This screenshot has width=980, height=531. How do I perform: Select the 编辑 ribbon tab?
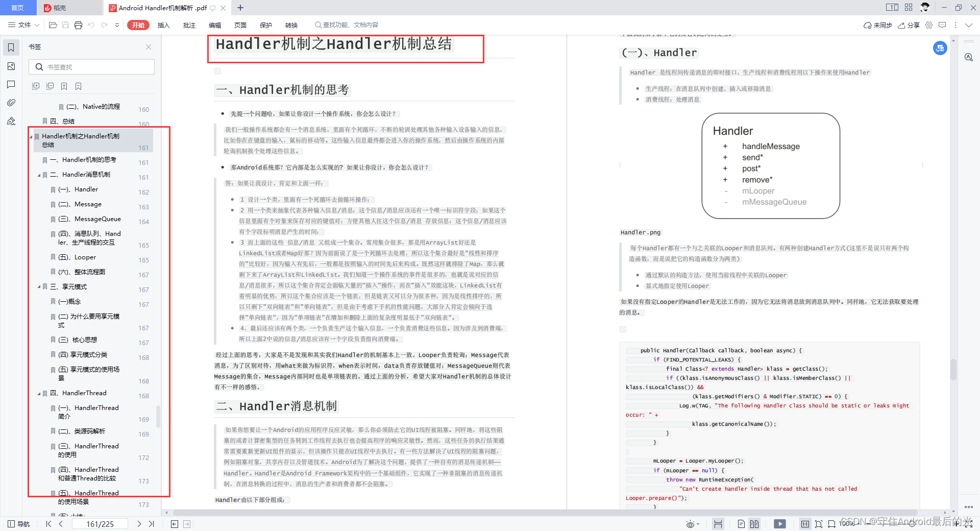pos(214,25)
